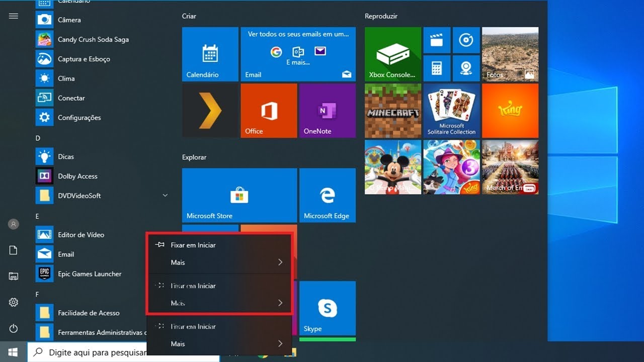Open the Mais submenu right under the sharp pin entry
Viewport: 644px width, 362px height.
219,262
